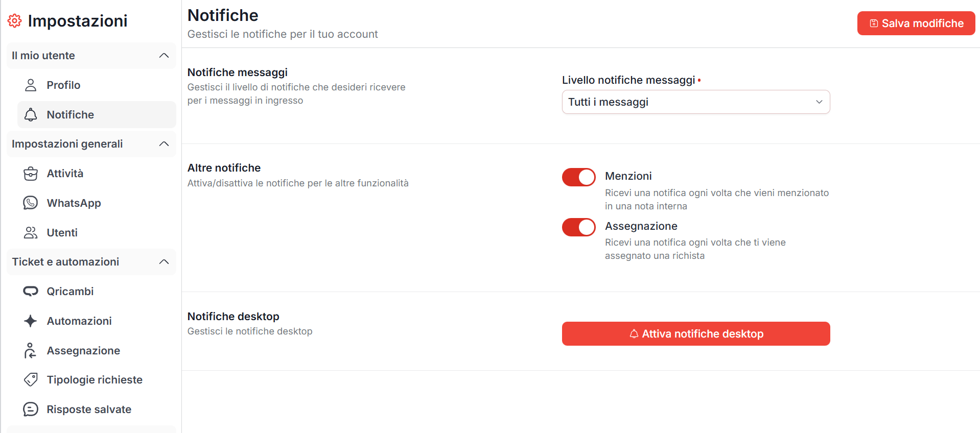The width and height of the screenshot is (980, 433).
Task: Turn off the Assegnazione notification toggle
Action: pyautogui.click(x=578, y=227)
